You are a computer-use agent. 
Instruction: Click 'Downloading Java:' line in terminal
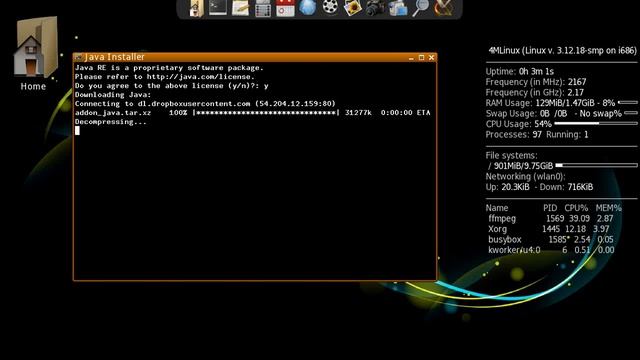click(x=113, y=95)
